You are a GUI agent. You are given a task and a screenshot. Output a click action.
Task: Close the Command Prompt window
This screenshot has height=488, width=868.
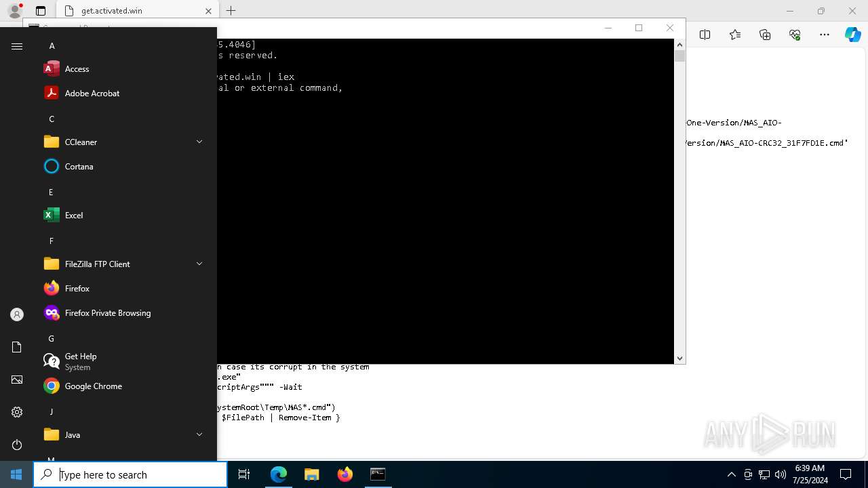pyautogui.click(x=670, y=28)
